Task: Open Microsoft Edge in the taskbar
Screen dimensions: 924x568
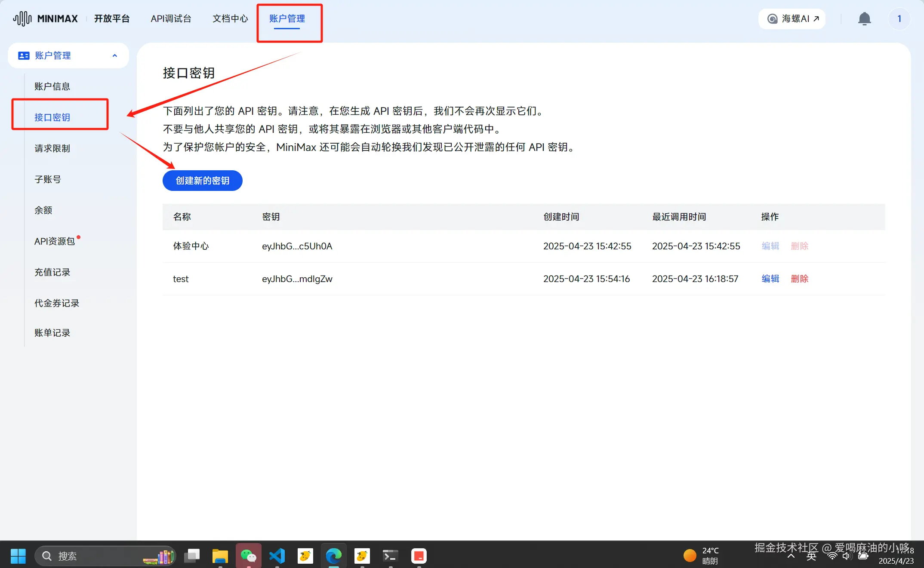Action: click(x=333, y=556)
